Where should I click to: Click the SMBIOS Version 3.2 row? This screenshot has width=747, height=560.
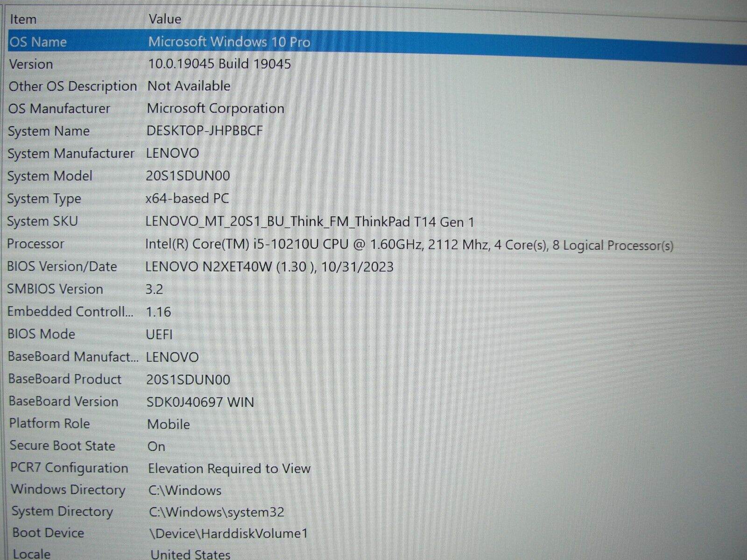tap(140, 289)
